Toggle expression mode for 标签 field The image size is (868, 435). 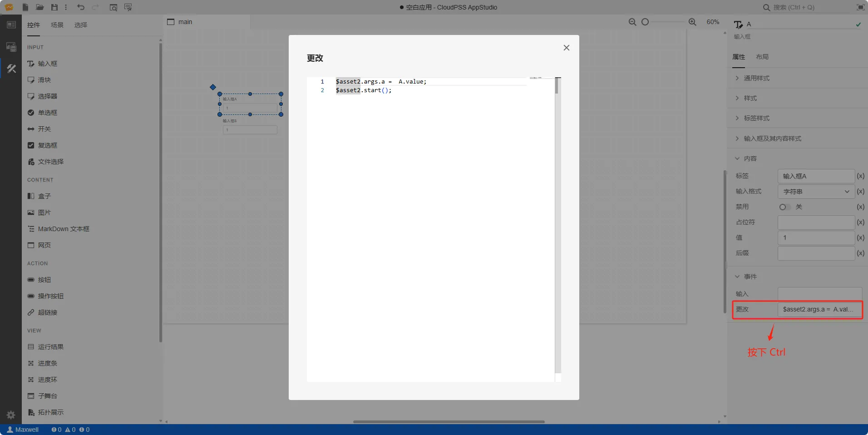[860, 176]
